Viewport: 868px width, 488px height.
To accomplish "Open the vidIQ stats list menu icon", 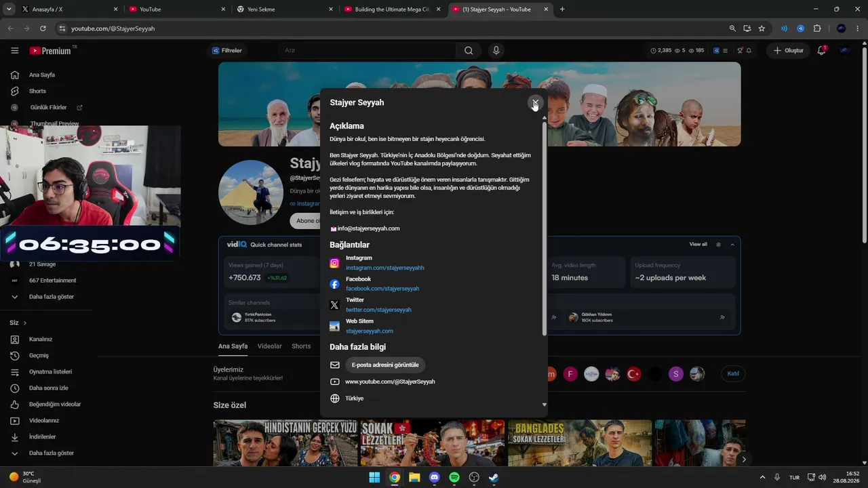I will [725, 51].
